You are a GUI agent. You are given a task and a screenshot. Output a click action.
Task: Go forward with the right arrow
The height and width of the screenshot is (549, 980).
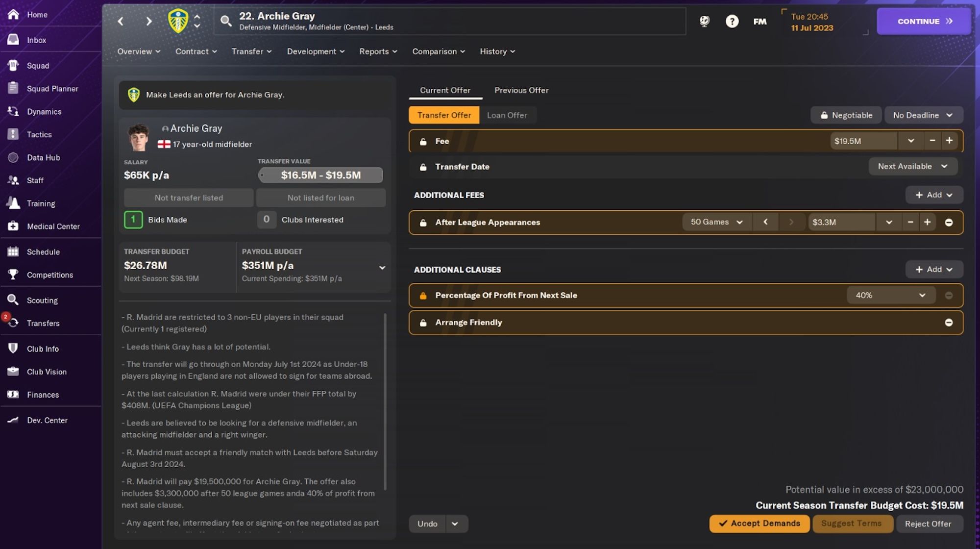click(x=149, y=21)
